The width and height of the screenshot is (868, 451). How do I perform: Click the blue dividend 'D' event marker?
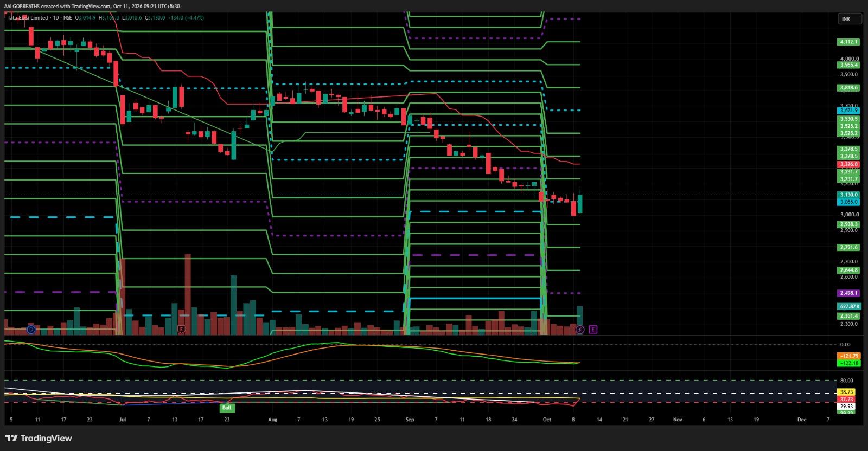[31, 329]
